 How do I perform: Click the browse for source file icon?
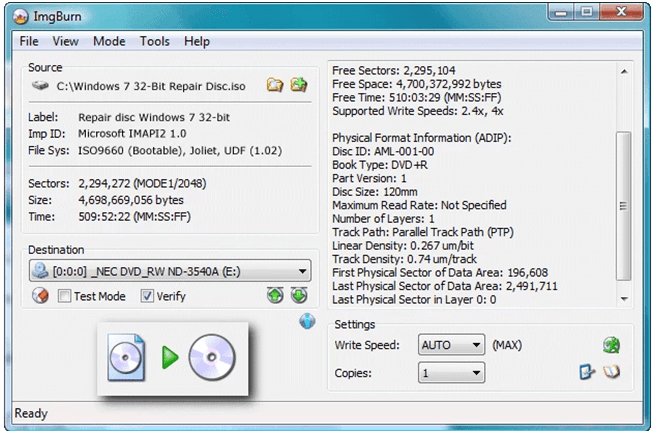pyautogui.click(x=275, y=86)
